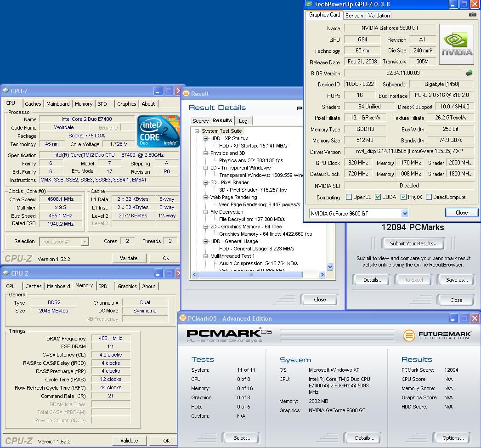Image resolution: width=481 pixels, height=448 pixels.
Task: Collapse the HDD - XP Startup node
Action: point(205,138)
